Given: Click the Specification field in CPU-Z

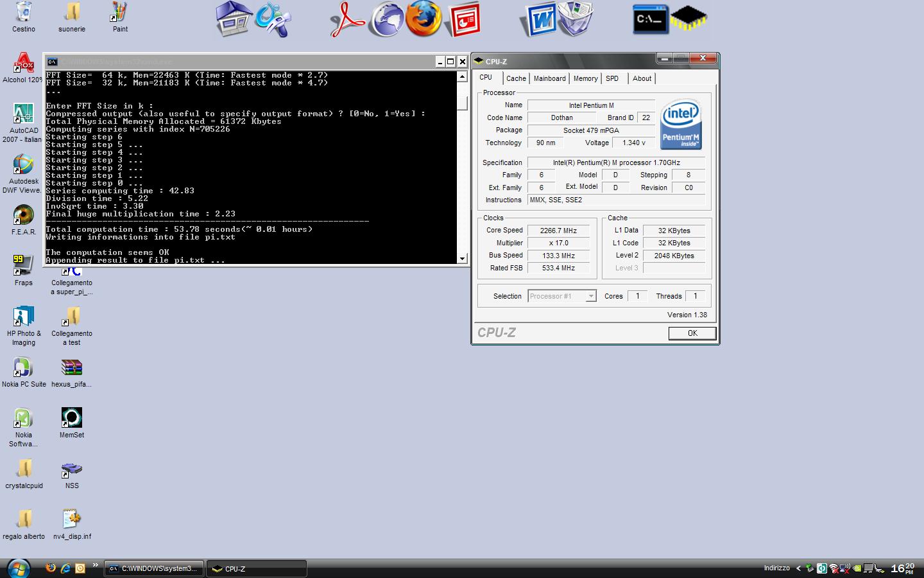Looking at the screenshot, I should click(616, 162).
